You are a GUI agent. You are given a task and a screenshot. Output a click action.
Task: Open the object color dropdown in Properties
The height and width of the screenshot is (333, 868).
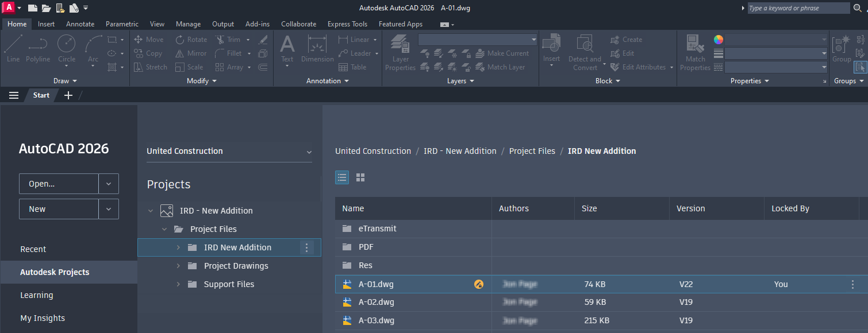tap(777, 40)
